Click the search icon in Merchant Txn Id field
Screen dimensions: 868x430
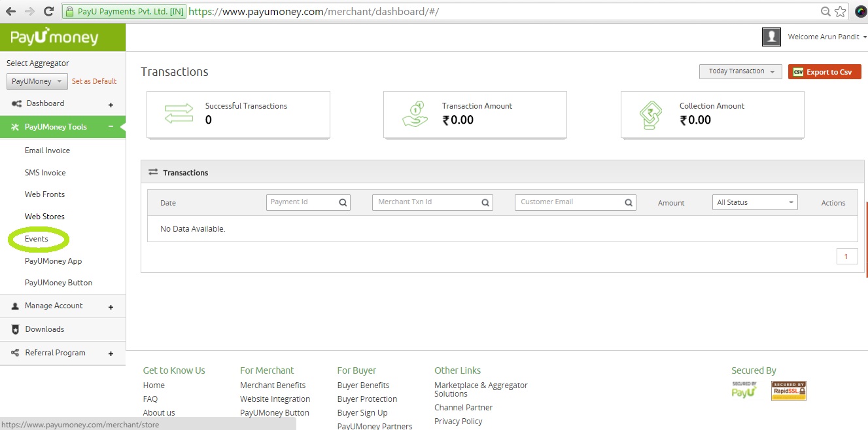485,203
